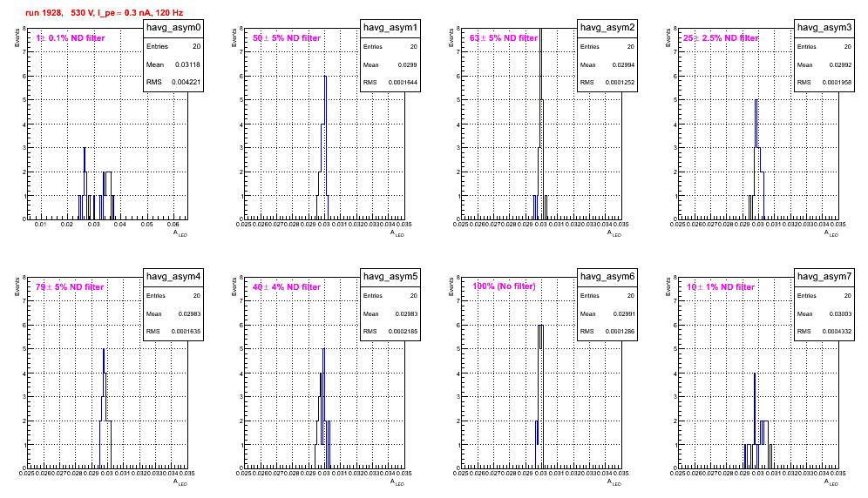This screenshot has width=868, height=498.
Task: Click Mean 0.02994 in havg_asym2 stats
Action: [607, 64]
